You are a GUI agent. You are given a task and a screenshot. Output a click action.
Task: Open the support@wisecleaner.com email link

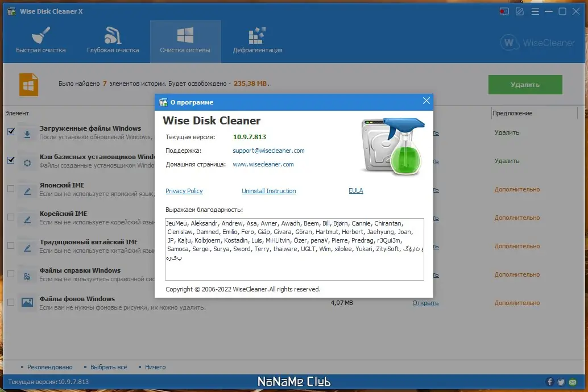(268, 151)
